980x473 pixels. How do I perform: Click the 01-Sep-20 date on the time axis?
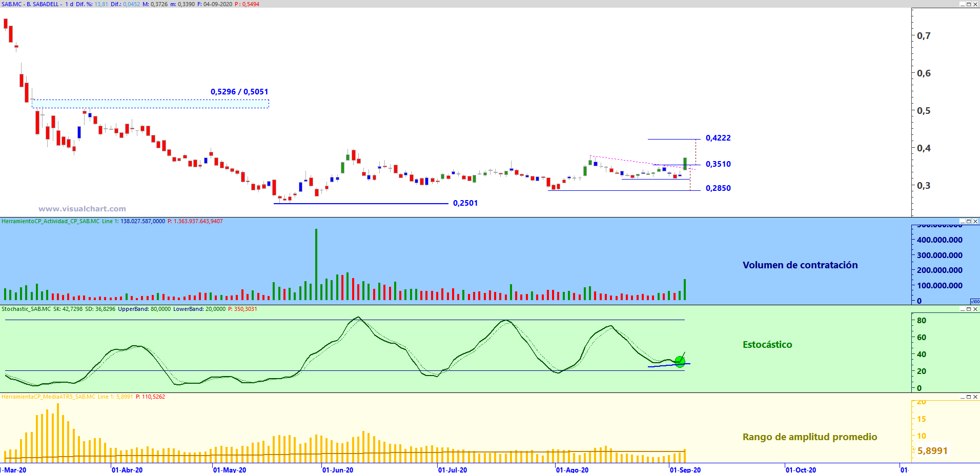(x=685, y=469)
